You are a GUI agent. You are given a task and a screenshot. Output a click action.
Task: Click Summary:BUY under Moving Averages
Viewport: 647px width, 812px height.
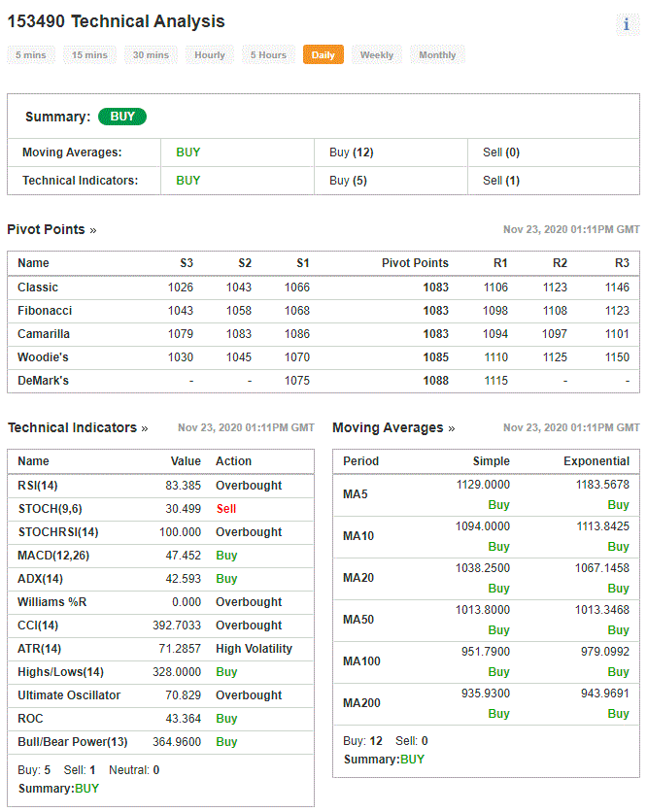coord(384,760)
